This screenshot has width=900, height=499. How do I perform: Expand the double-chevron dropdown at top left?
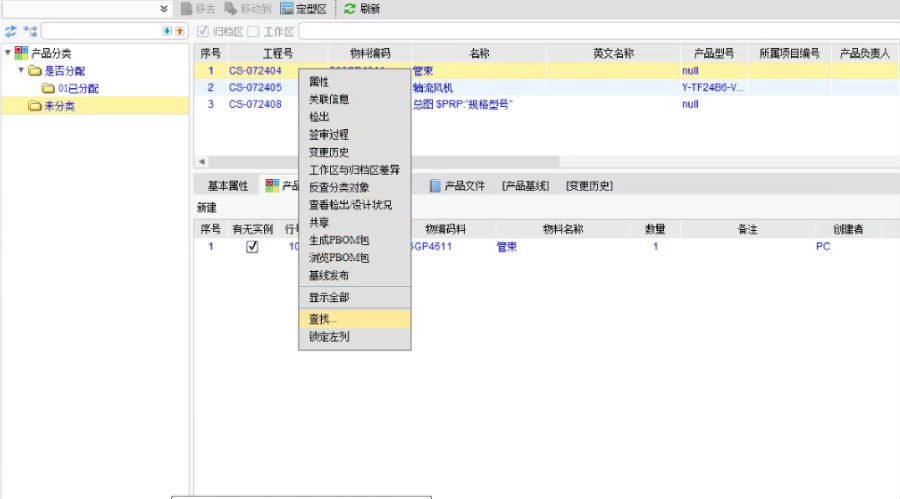[x=164, y=9]
